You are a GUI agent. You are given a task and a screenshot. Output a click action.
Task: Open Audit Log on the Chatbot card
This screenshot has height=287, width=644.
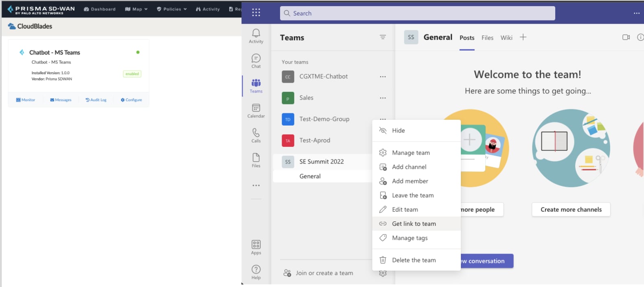[96, 100]
